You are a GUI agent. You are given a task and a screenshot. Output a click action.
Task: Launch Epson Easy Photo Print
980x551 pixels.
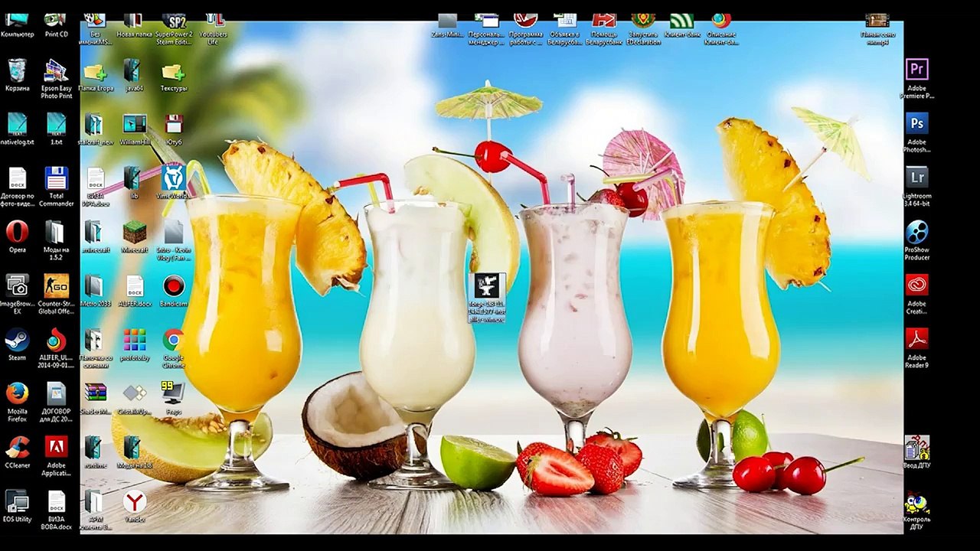[x=56, y=79]
